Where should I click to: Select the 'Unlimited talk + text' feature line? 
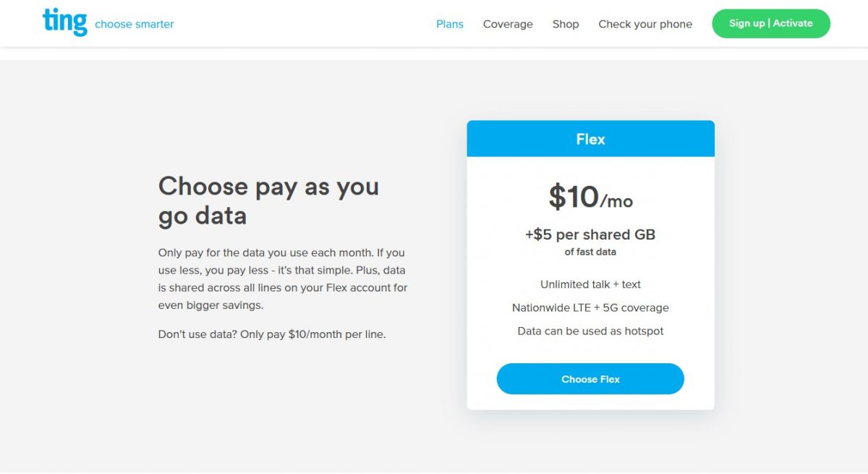(x=590, y=284)
